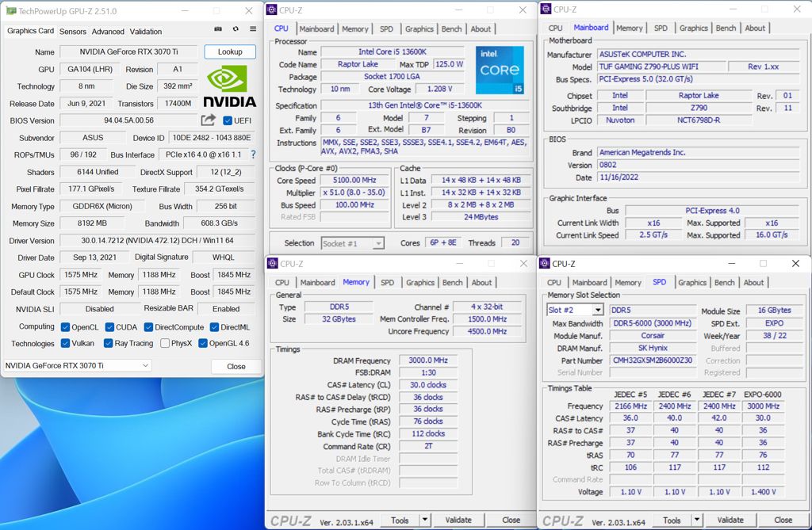Toggle the CUDA checkbox

[109, 327]
